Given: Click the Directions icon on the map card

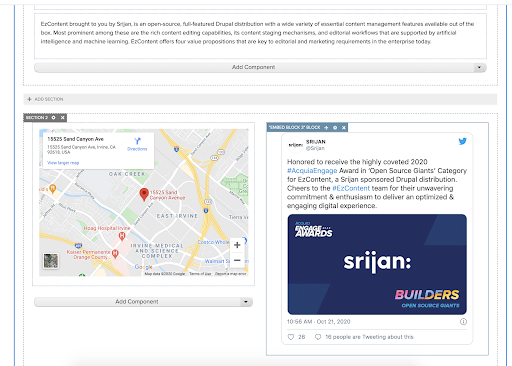Looking at the screenshot, I should (x=137, y=141).
